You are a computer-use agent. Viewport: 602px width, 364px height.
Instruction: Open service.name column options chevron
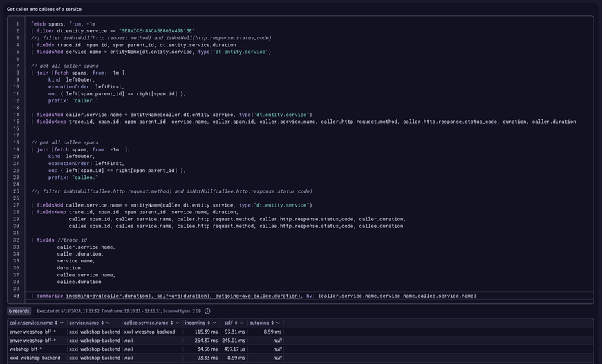tap(108, 323)
